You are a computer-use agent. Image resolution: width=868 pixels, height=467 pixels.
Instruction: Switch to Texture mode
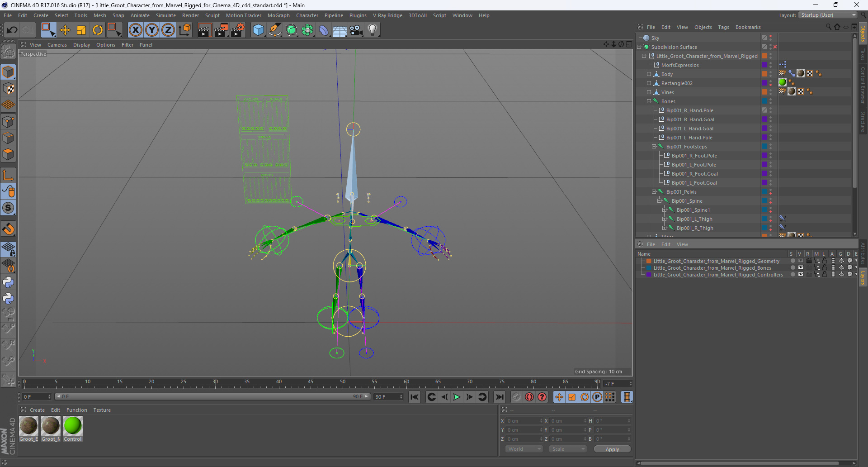tap(8, 89)
